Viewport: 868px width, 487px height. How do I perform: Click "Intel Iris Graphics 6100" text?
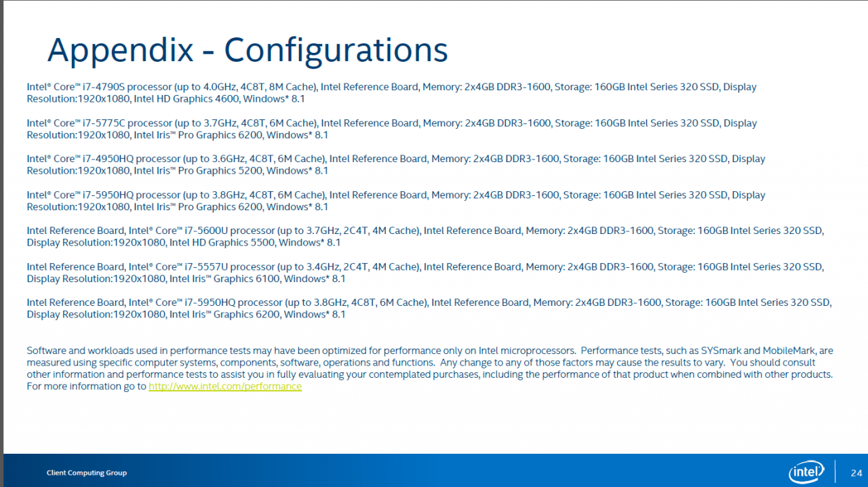tap(225, 279)
